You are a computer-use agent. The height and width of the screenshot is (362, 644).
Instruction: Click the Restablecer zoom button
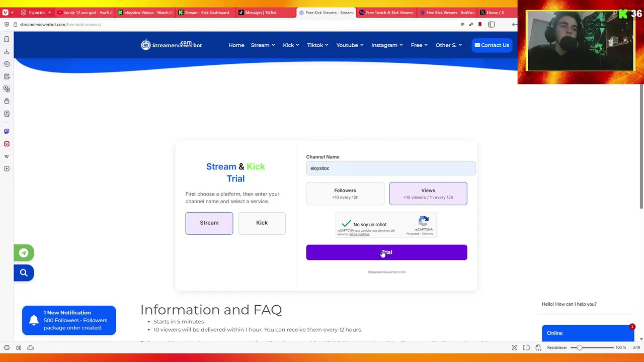pos(557,348)
